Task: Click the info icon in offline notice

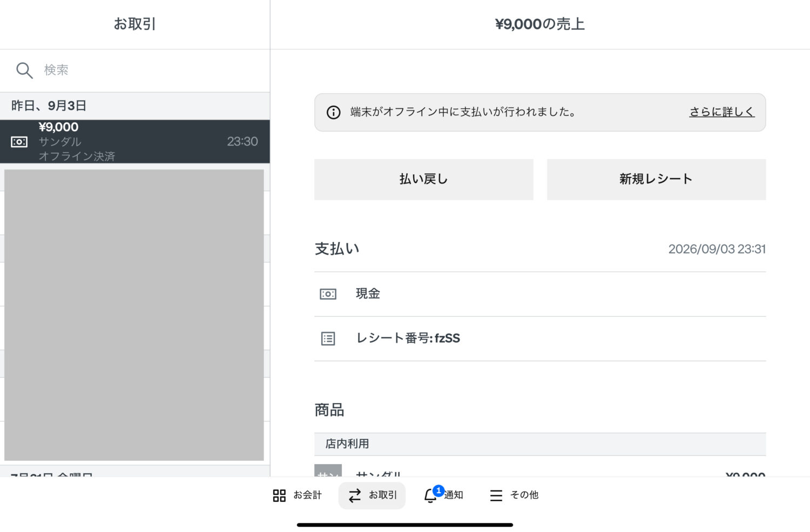Action: tap(334, 112)
